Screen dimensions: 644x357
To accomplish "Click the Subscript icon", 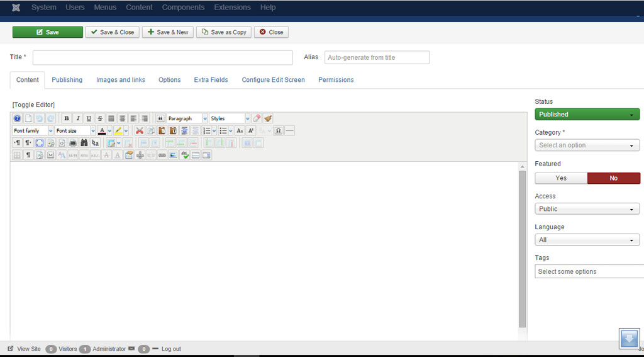I will pos(240,131).
